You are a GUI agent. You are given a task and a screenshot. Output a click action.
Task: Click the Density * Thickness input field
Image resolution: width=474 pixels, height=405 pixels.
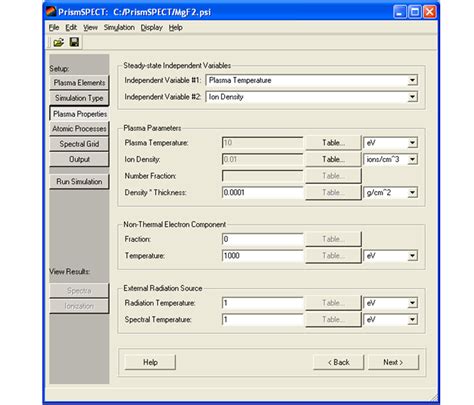(x=263, y=193)
